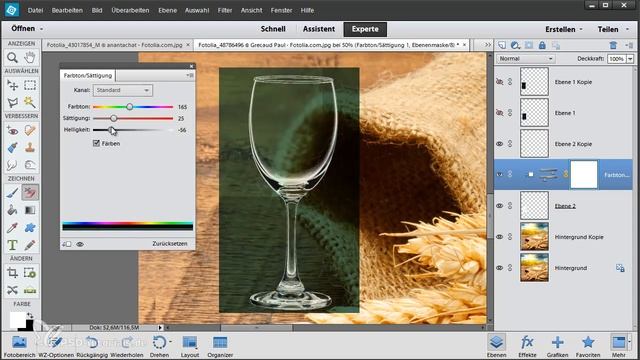Select the Hintergrund Kopie layer thumbnail
This screenshot has height=360, width=640.
534,237
